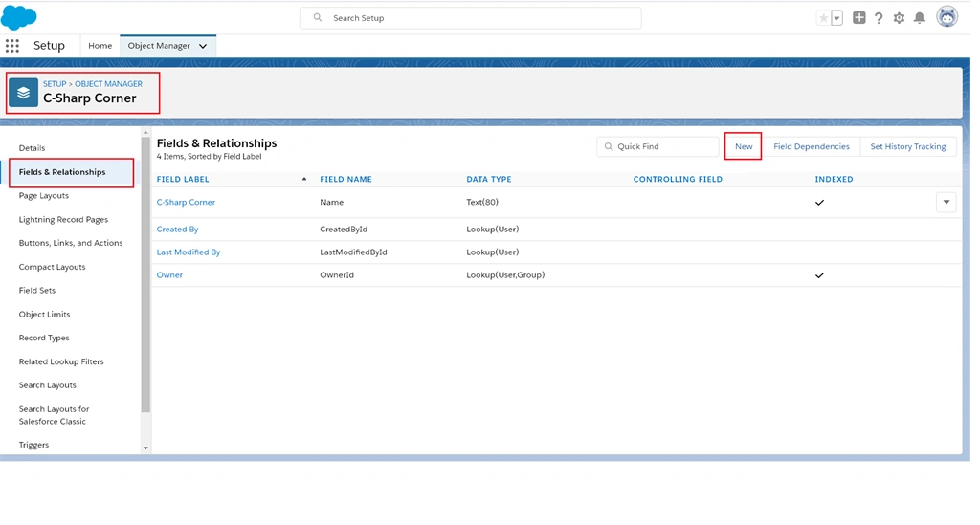Open the setup gear icon
The width and height of the screenshot is (980, 525).
pyautogui.click(x=899, y=18)
